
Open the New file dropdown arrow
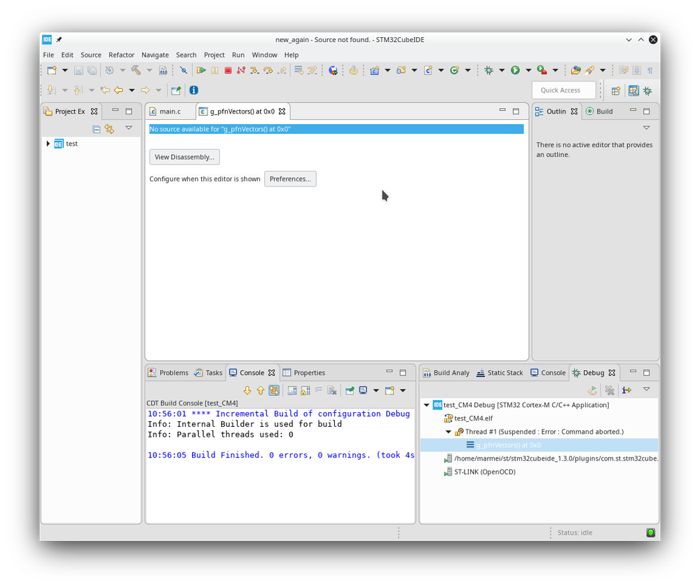64,70
